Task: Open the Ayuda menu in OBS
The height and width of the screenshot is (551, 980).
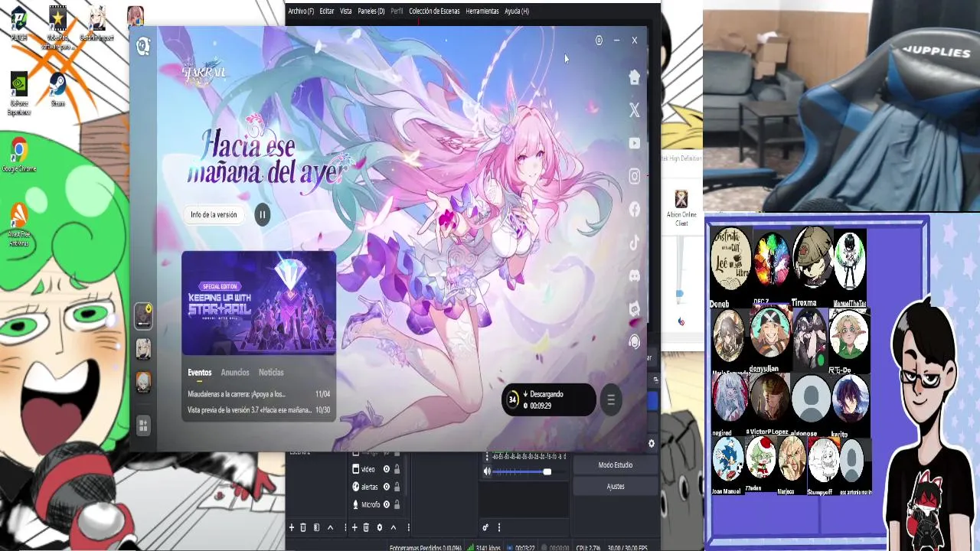Action: pos(517,11)
